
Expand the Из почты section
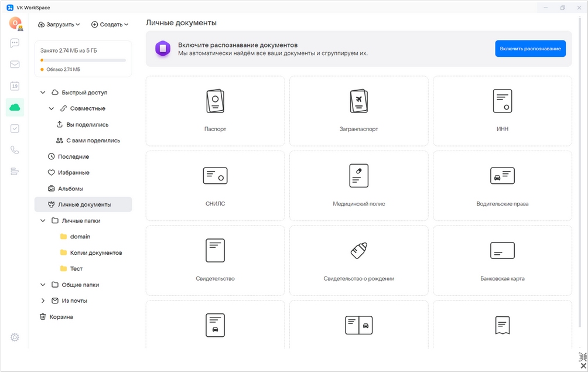coord(43,301)
